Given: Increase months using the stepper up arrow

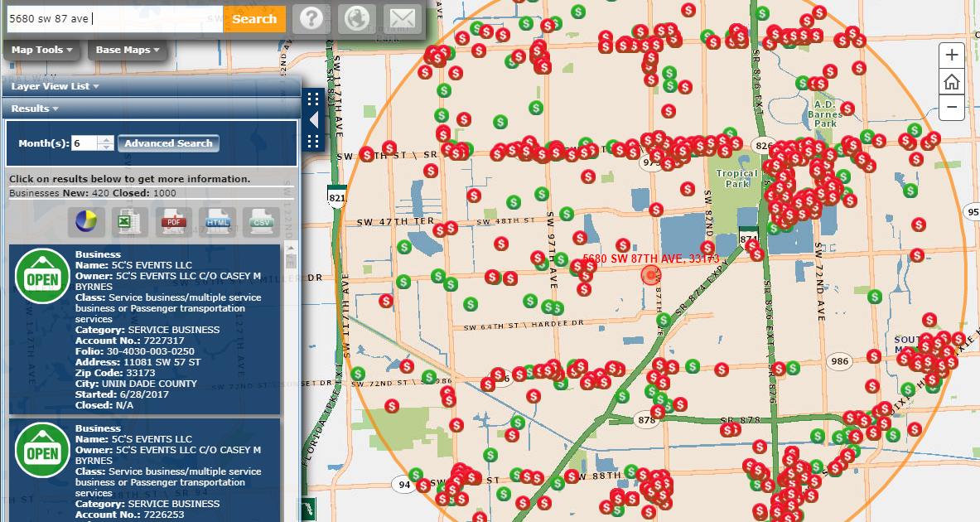Looking at the screenshot, I should click(106, 139).
